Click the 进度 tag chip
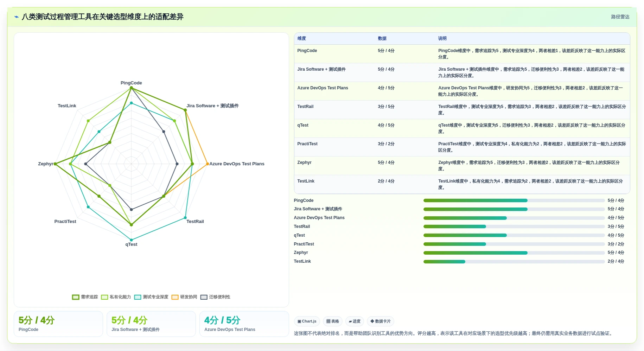The width and height of the screenshot is (644, 351). (355, 321)
